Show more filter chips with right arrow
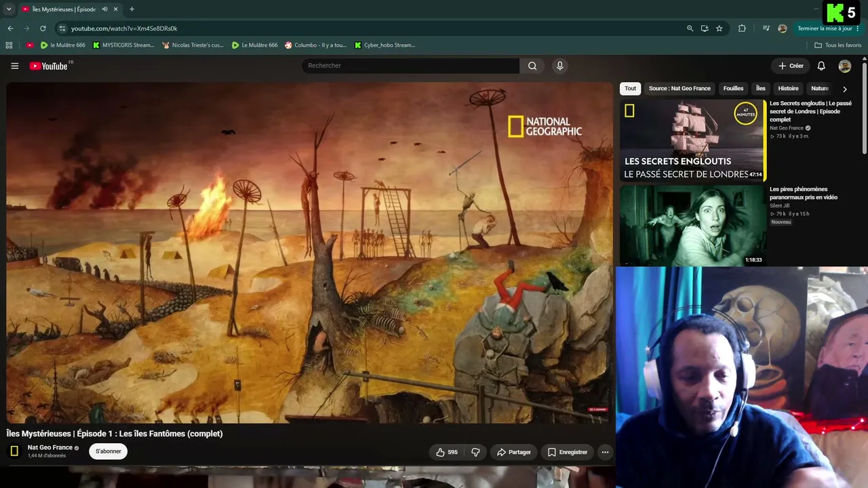Viewport: 868px width, 488px height. [x=844, y=89]
